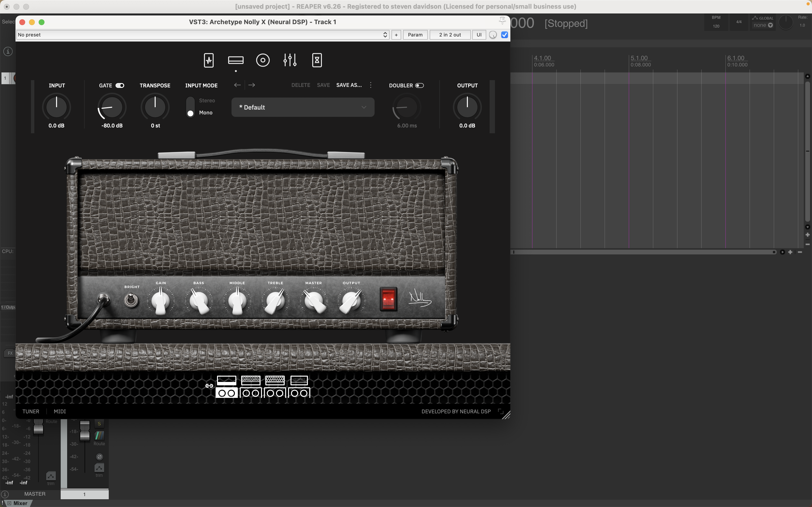Enable the Doubler toggle
The height and width of the screenshot is (507, 812).
(x=420, y=85)
